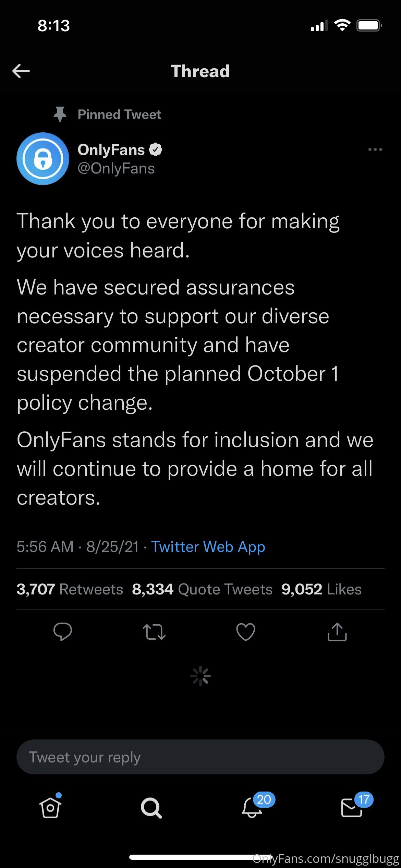Tap the share upload icon
Viewport: 401px width, 868px height.
[337, 631]
